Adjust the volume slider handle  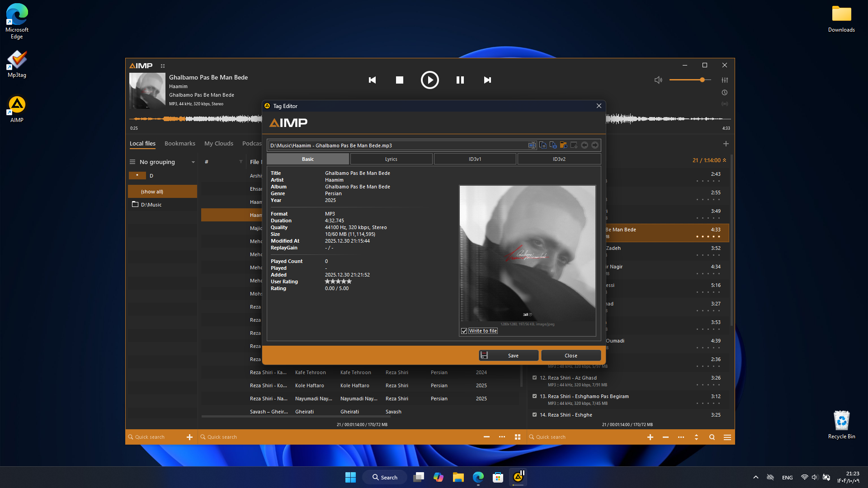702,80
